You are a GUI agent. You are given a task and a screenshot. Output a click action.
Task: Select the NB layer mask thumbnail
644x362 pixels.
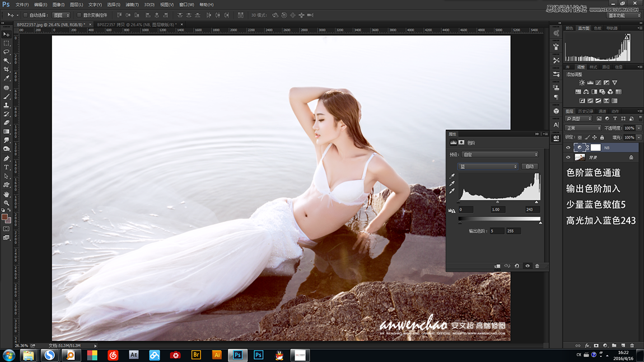tap(595, 147)
